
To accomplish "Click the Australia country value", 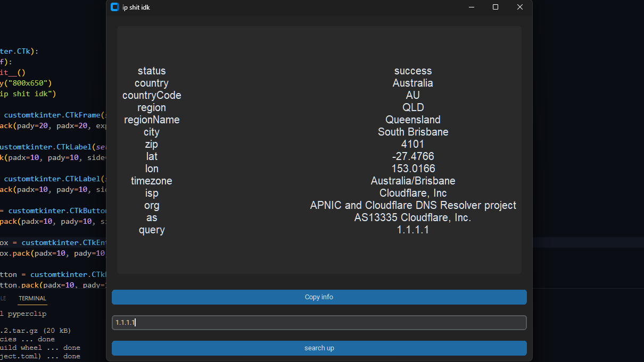I will [412, 83].
